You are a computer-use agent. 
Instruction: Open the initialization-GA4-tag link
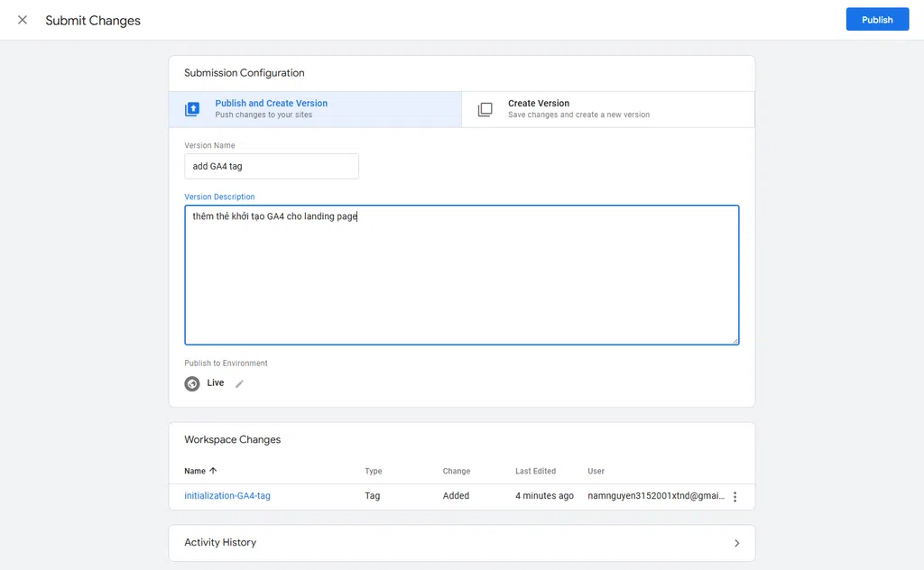(x=227, y=496)
